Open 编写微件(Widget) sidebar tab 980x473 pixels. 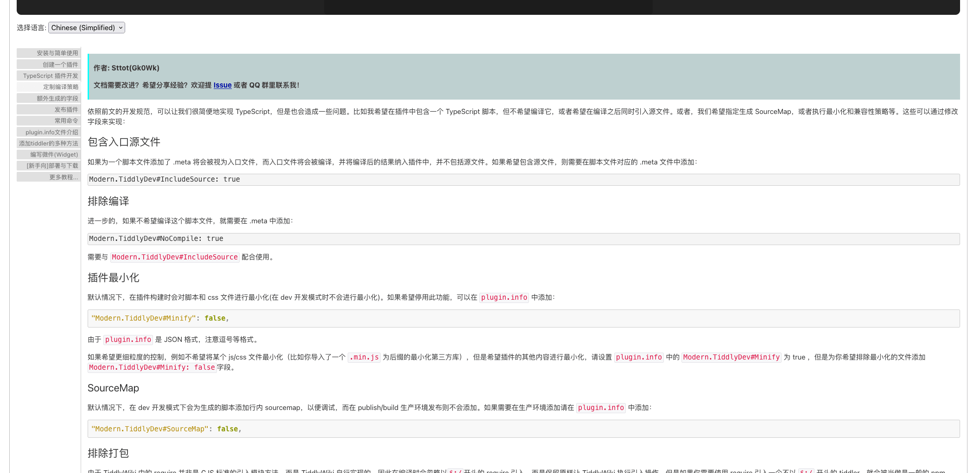[49, 154]
